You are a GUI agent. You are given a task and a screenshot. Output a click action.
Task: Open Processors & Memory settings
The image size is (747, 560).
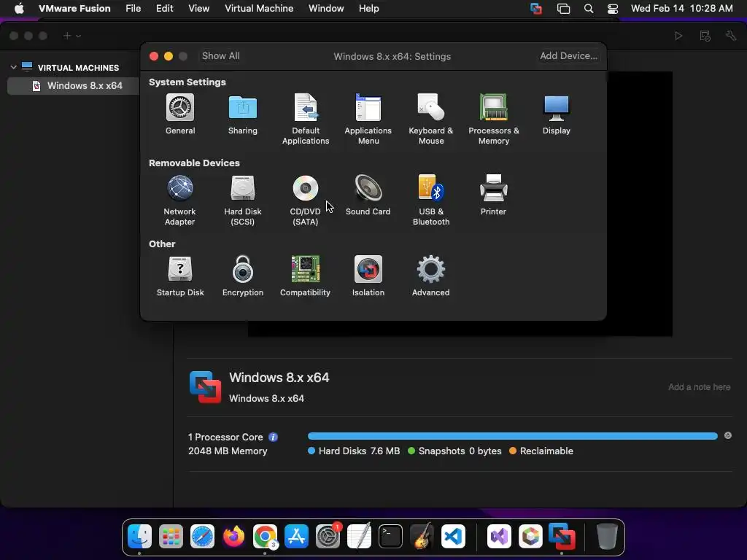pyautogui.click(x=494, y=119)
